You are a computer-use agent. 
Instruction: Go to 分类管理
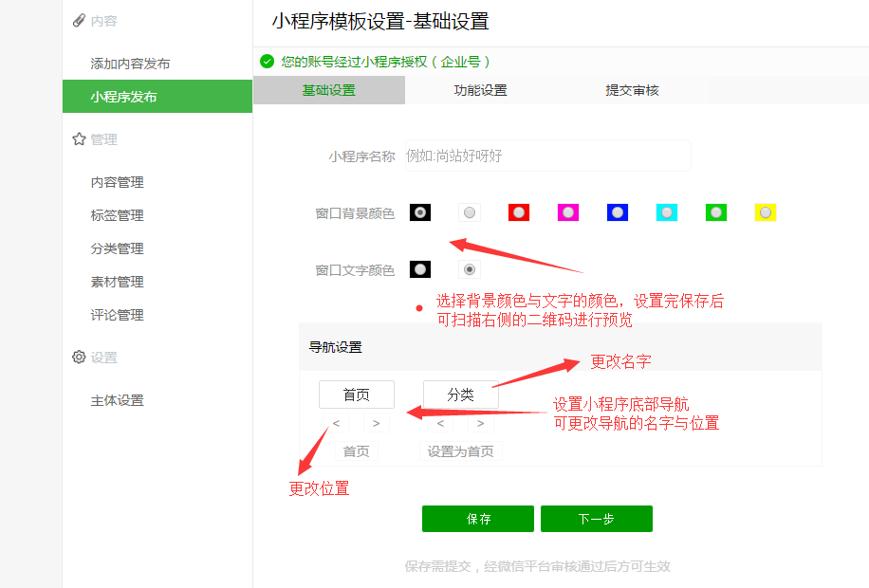[x=117, y=248]
